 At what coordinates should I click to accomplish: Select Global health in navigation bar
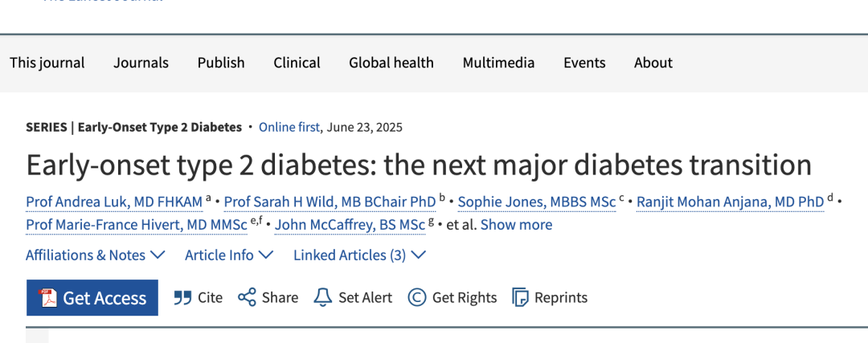tap(391, 63)
